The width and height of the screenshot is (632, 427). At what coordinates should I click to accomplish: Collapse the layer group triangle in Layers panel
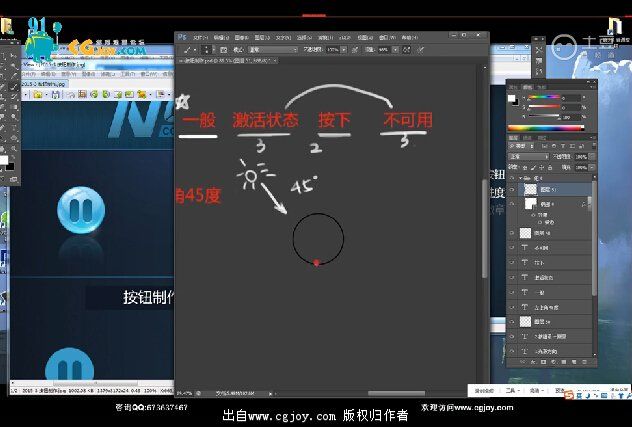(520, 178)
